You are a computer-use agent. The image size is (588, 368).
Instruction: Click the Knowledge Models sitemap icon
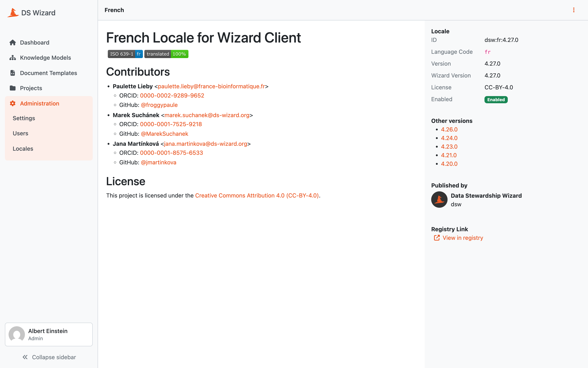13,58
